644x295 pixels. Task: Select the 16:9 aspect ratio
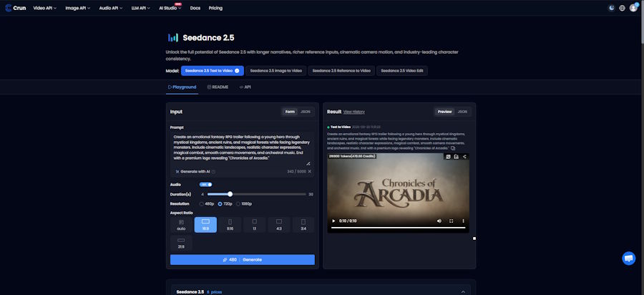(205, 225)
